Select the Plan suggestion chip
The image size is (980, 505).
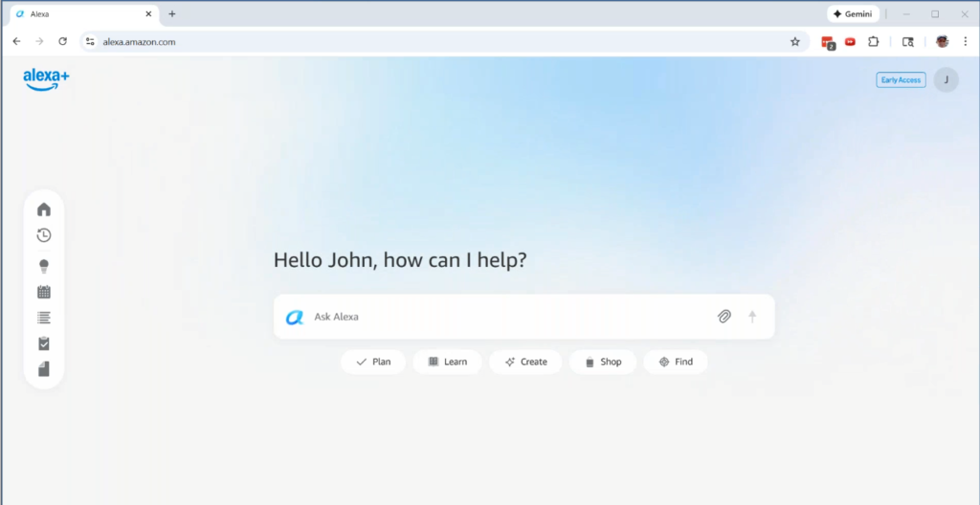pos(373,362)
